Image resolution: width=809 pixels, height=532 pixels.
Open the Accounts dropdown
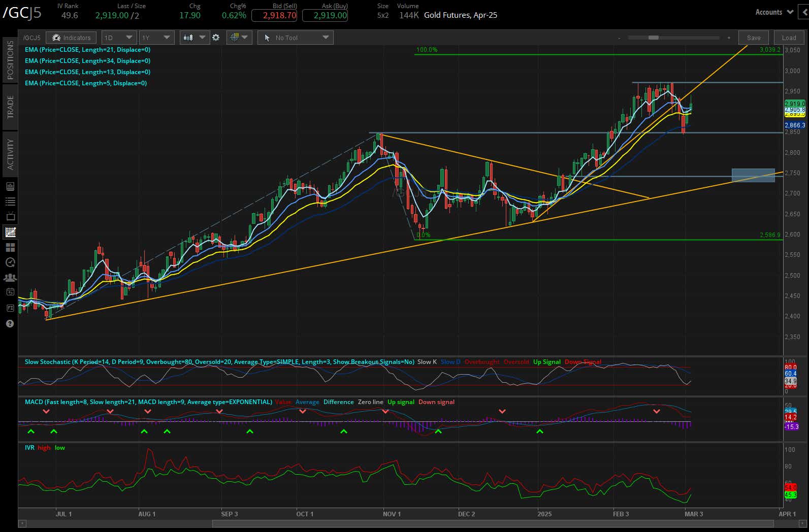(774, 12)
